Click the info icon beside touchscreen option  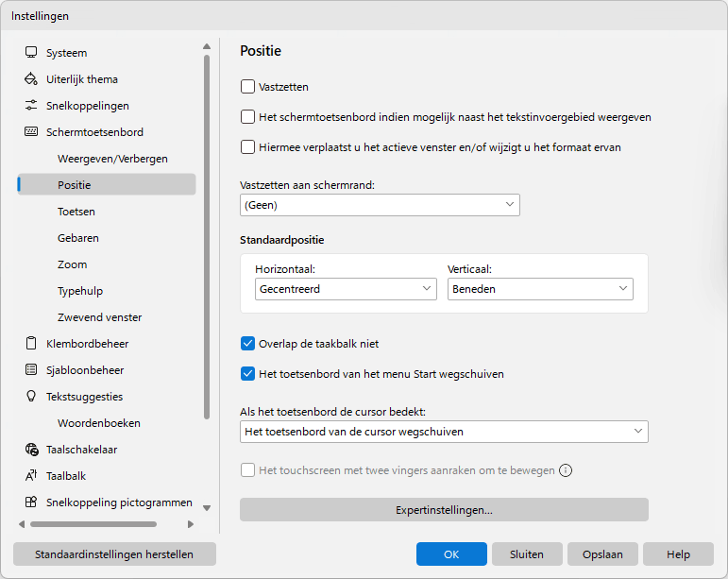[x=566, y=470]
